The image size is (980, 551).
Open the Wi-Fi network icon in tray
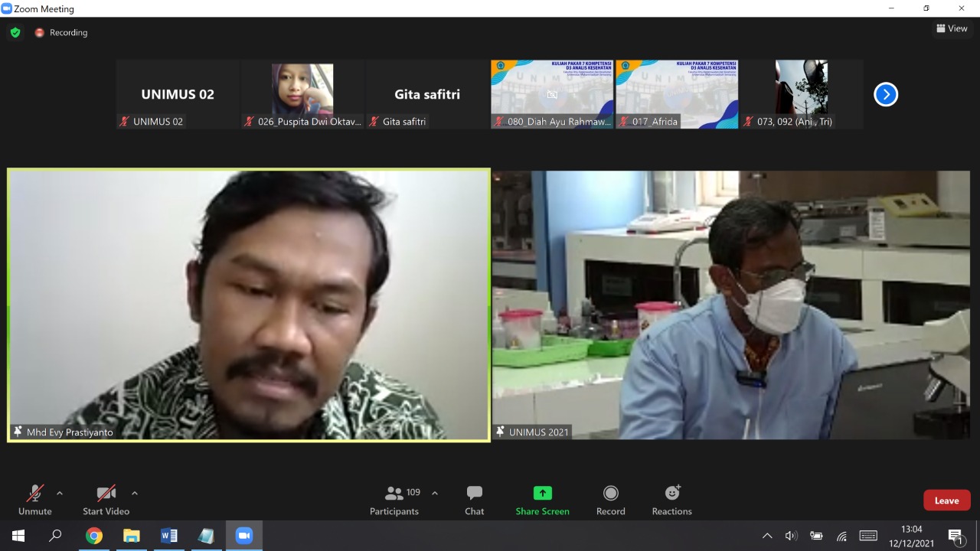[x=842, y=536]
